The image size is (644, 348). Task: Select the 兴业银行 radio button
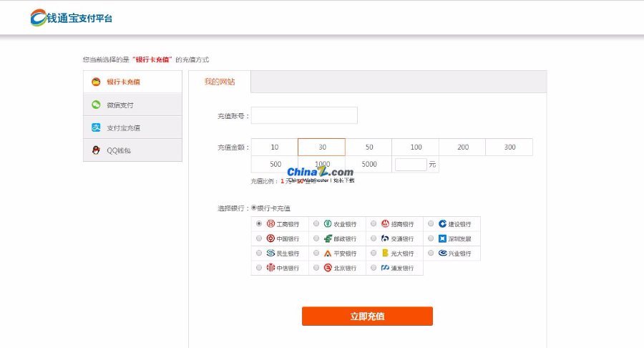tap(431, 253)
